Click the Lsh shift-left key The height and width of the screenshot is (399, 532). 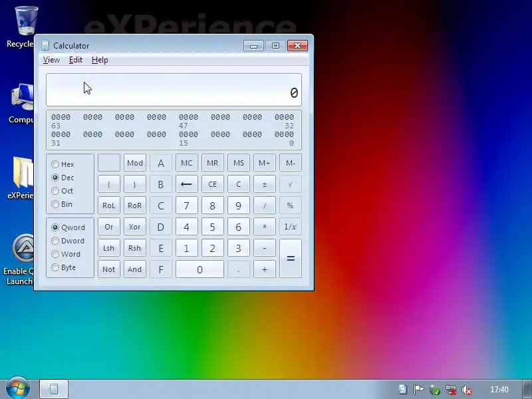[109, 248]
